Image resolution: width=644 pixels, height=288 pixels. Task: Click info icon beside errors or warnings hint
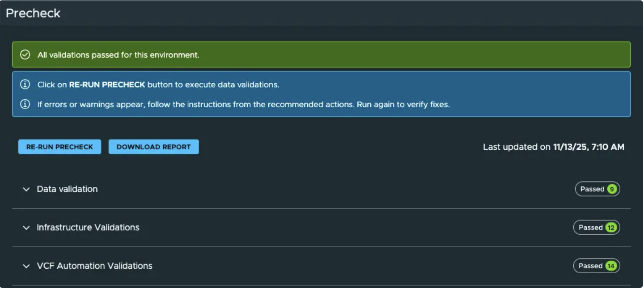point(25,104)
